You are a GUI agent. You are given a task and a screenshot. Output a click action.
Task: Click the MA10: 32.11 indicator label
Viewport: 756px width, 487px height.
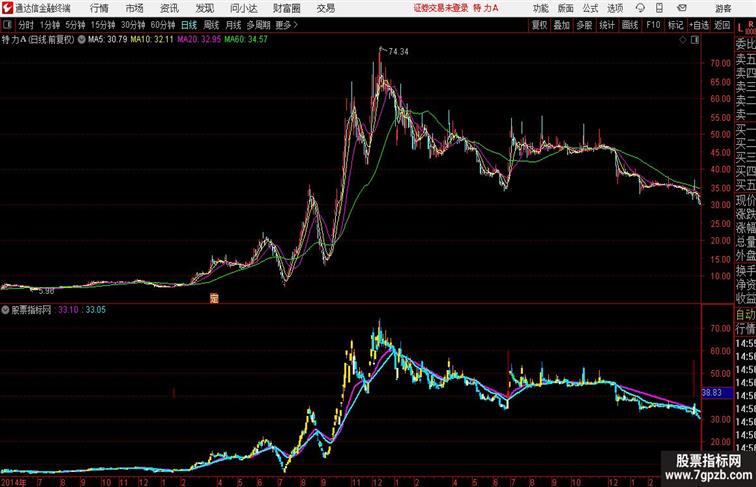click(152, 40)
